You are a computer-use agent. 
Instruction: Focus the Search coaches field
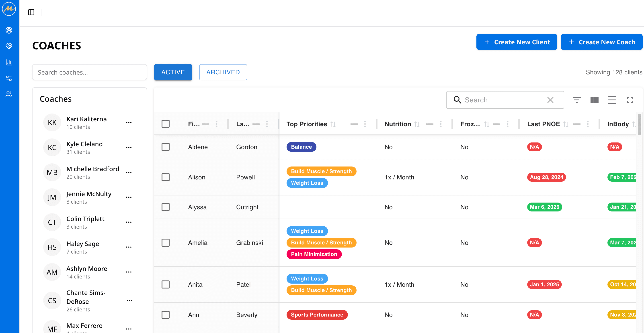click(90, 72)
